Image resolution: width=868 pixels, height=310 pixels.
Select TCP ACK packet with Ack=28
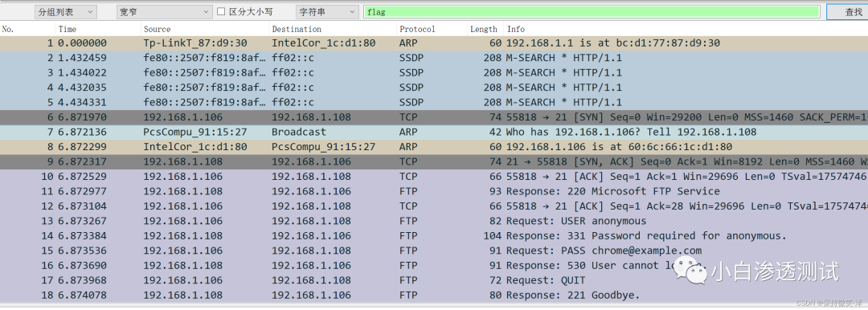coord(434,206)
